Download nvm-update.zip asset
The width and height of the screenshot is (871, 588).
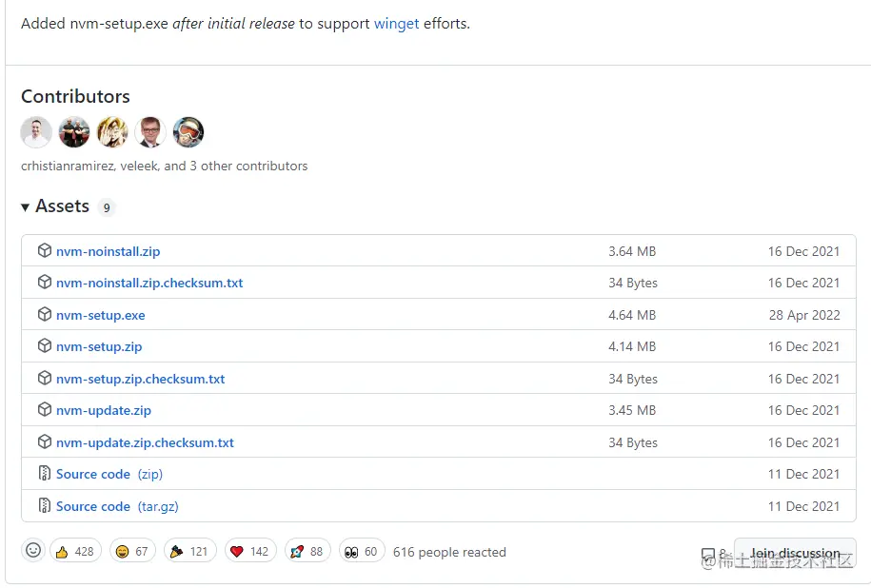[104, 411]
